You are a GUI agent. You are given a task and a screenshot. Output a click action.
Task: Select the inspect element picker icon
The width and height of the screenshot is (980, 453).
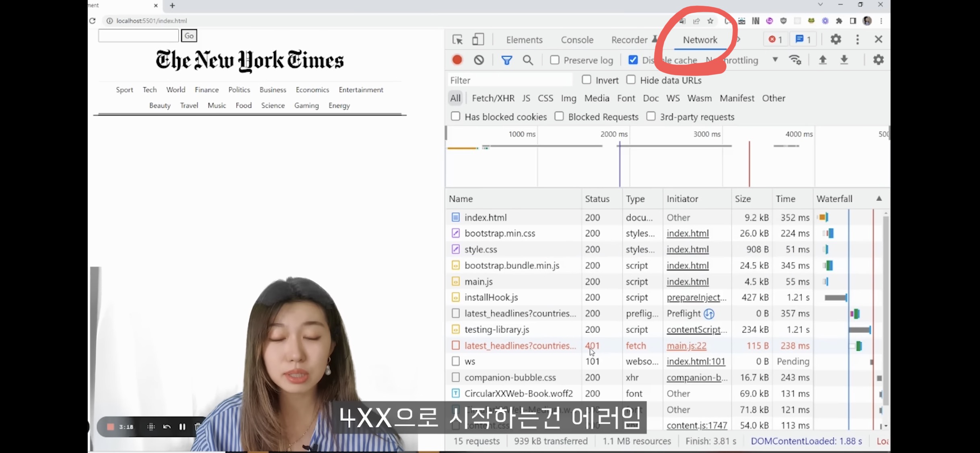[x=457, y=39]
